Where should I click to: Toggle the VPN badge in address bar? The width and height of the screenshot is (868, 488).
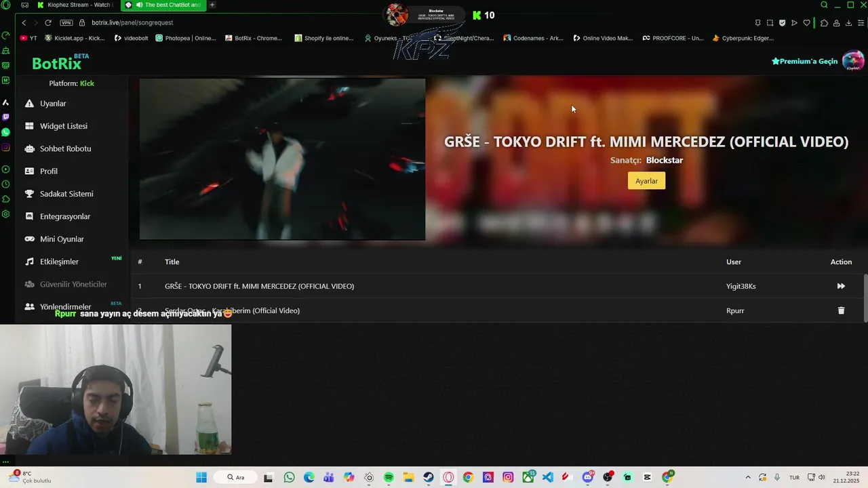click(66, 22)
